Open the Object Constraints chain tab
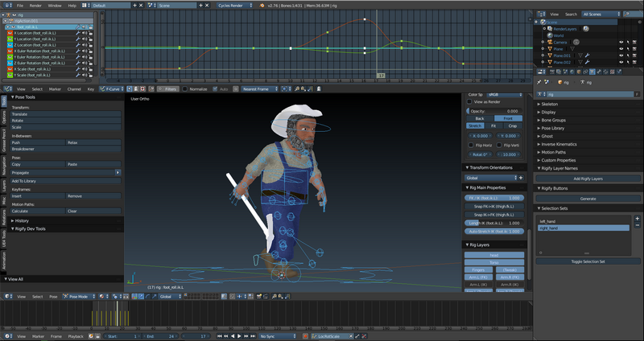The image size is (644, 341). coord(585,72)
